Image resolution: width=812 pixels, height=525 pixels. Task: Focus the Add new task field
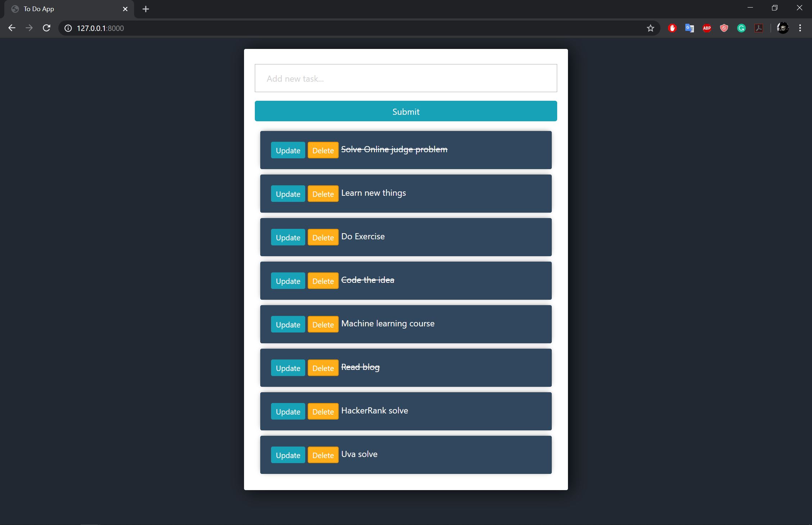[x=406, y=78]
